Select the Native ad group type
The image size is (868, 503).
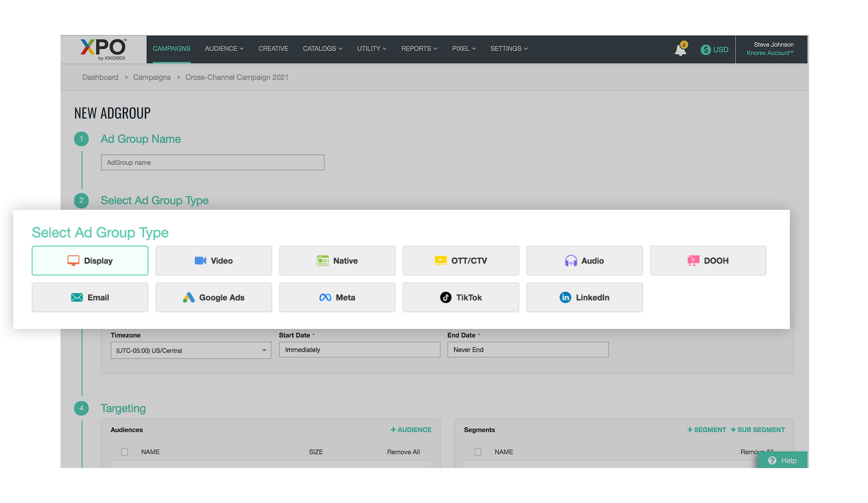click(337, 260)
